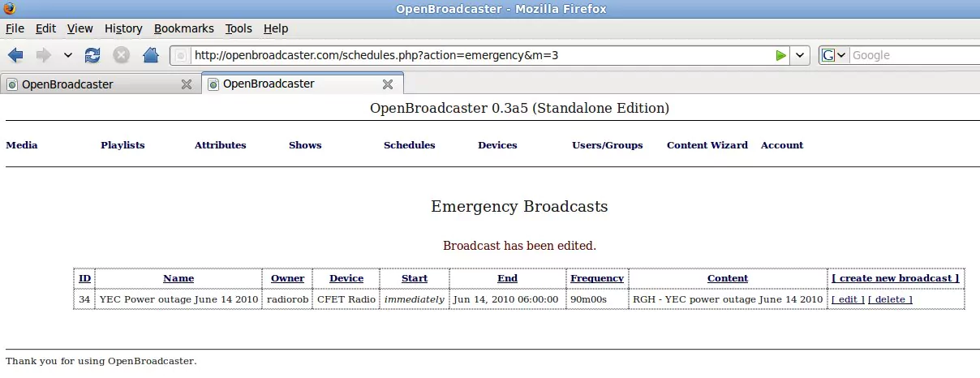The image size is (980, 378).
Task: Click the Stop loading button
Action: pos(121,55)
